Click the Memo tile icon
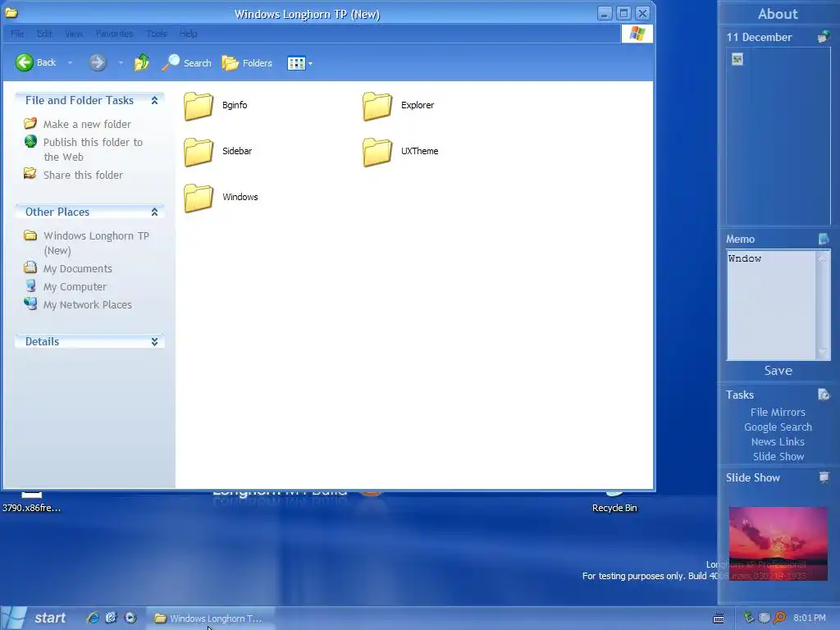 coord(824,239)
